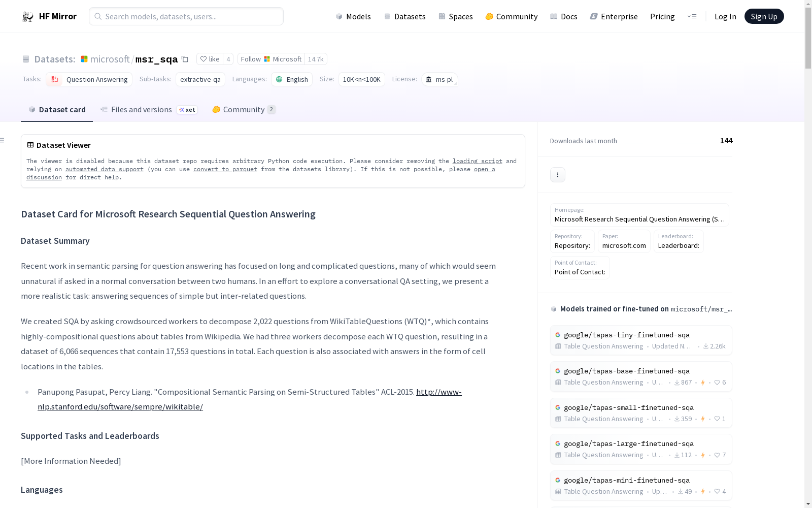Open google/tapas-mini-finetuned-sqa model card
The width and height of the screenshot is (812, 508).
pyautogui.click(x=641, y=486)
